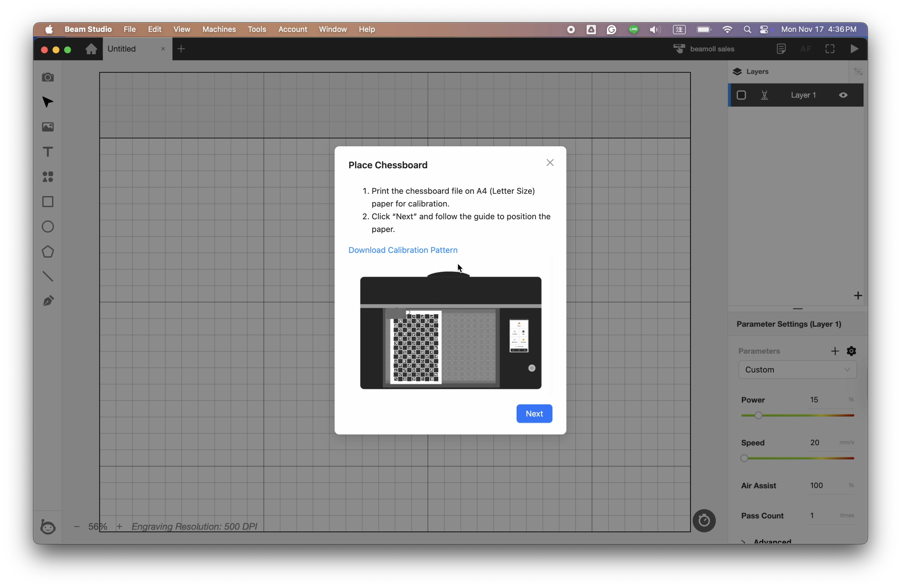Click the frame preview icon
Image resolution: width=901 pixels, height=588 pixels.
click(x=830, y=49)
